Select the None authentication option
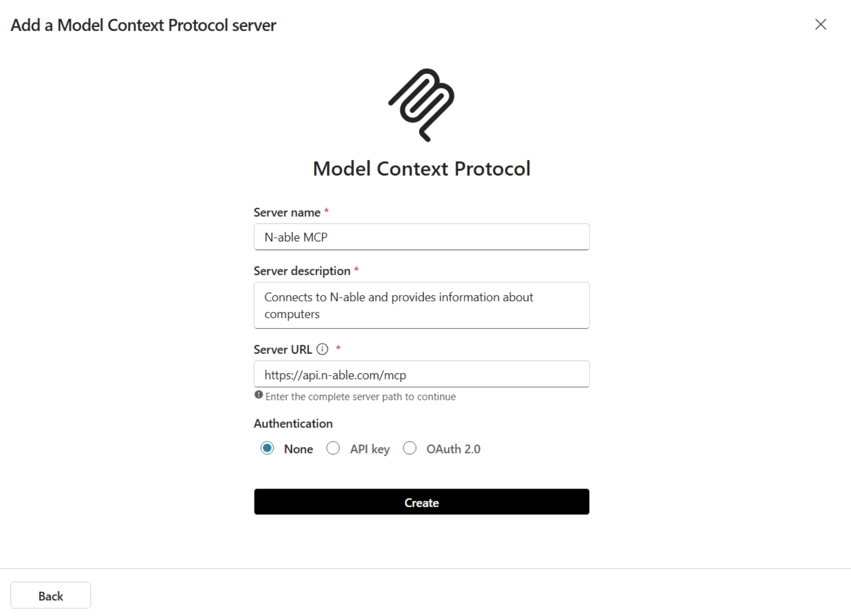 point(267,448)
